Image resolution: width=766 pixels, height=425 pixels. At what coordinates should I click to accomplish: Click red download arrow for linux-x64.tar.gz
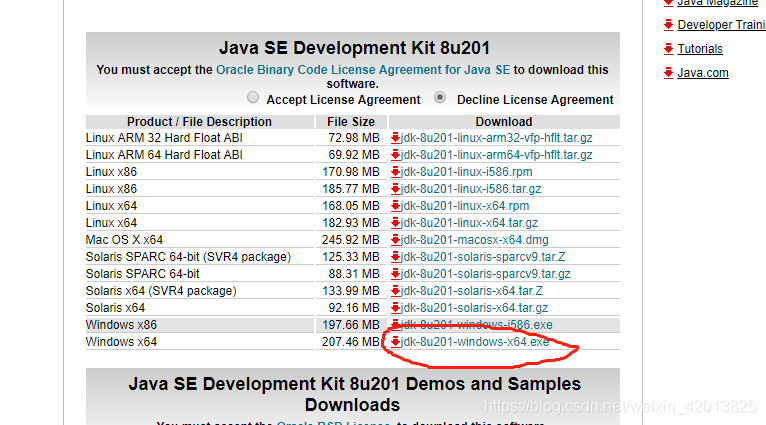point(395,223)
